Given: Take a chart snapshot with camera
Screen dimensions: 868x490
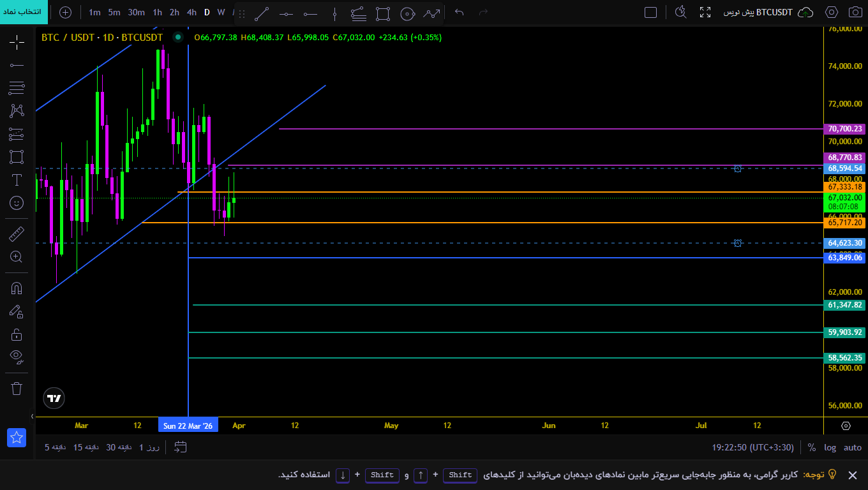Looking at the screenshot, I should (855, 12).
